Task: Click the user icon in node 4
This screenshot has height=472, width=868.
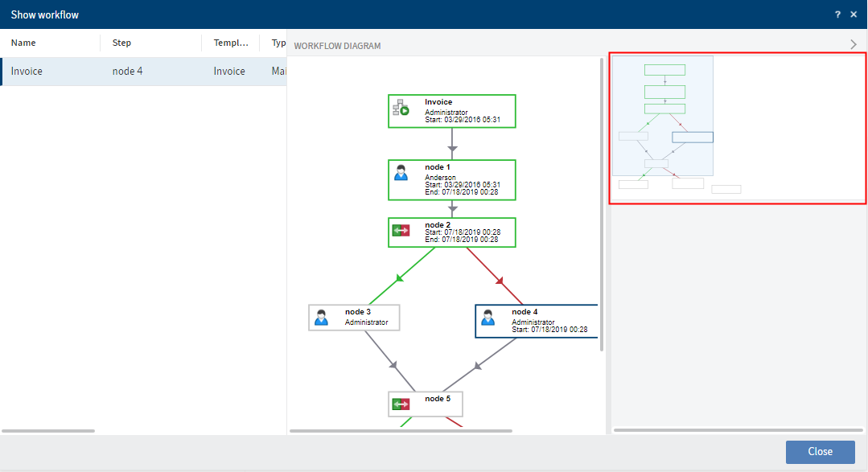Action: pyautogui.click(x=488, y=317)
